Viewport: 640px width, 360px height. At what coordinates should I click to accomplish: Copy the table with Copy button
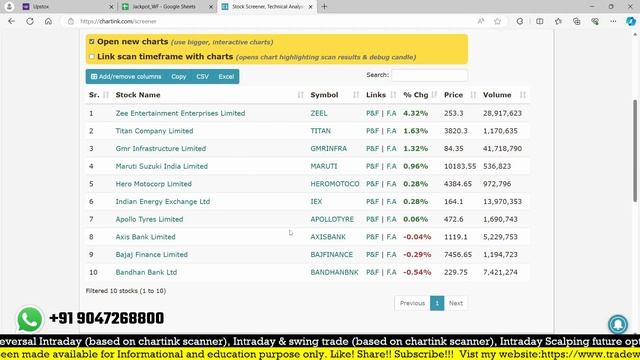[178, 77]
